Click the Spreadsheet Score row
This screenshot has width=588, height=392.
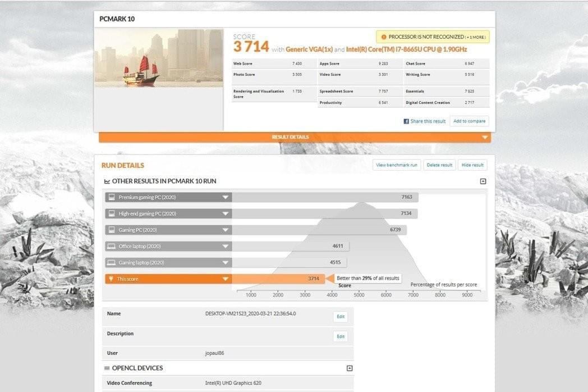[360, 91]
